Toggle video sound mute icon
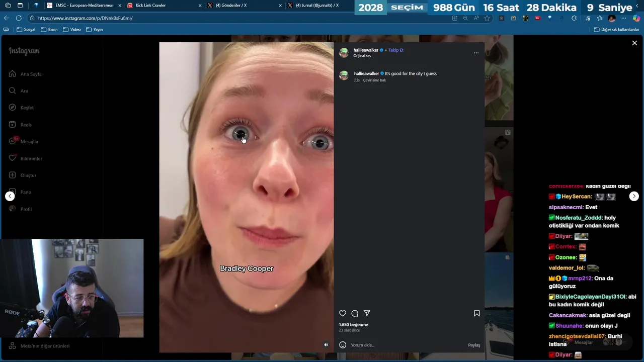 tap(326, 345)
